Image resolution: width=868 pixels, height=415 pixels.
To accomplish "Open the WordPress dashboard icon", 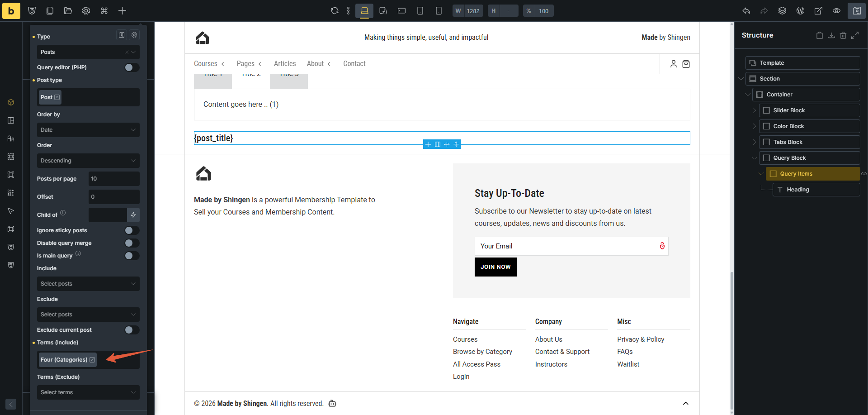I will (800, 11).
